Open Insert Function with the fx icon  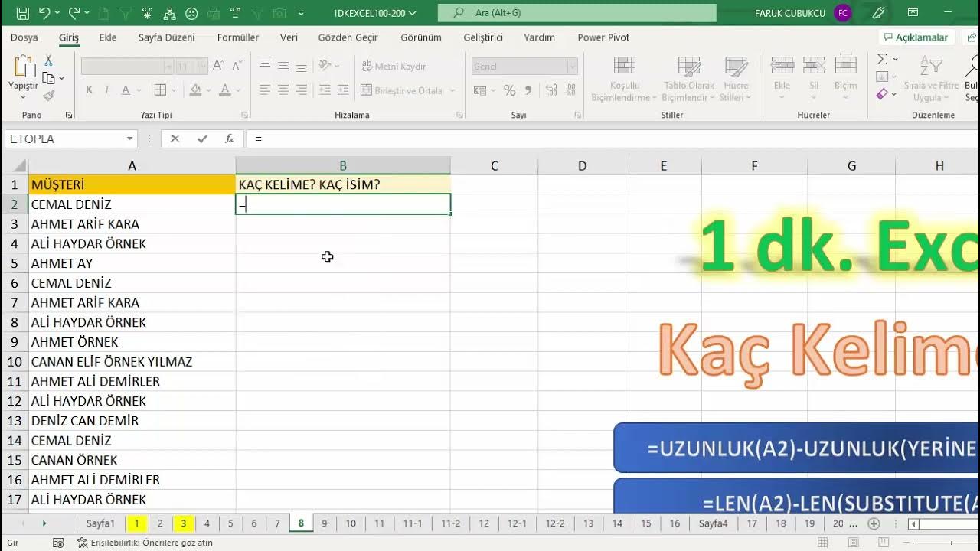pyautogui.click(x=229, y=139)
